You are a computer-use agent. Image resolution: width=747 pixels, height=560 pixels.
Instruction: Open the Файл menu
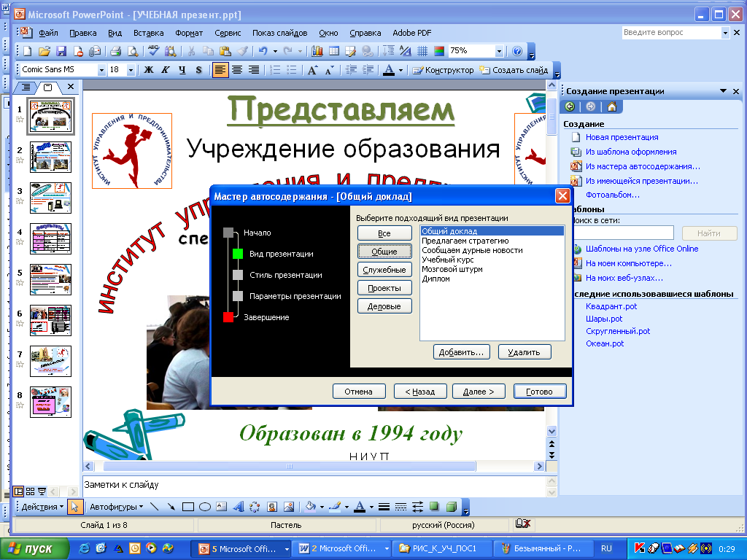pos(48,33)
